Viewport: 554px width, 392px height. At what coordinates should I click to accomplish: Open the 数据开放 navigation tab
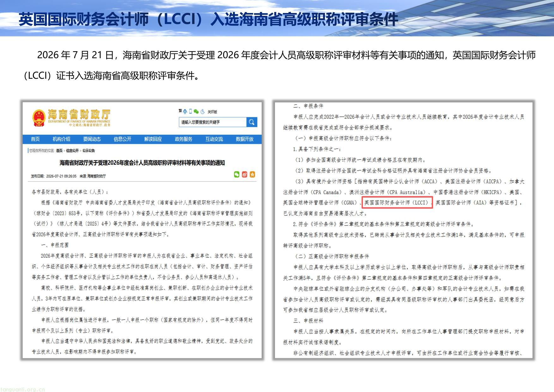click(x=245, y=139)
